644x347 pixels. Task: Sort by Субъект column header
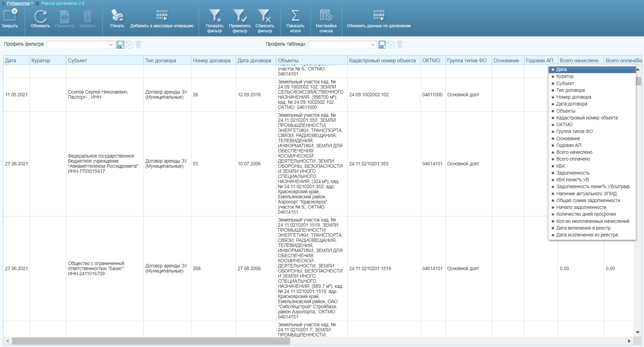(x=105, y=61)
